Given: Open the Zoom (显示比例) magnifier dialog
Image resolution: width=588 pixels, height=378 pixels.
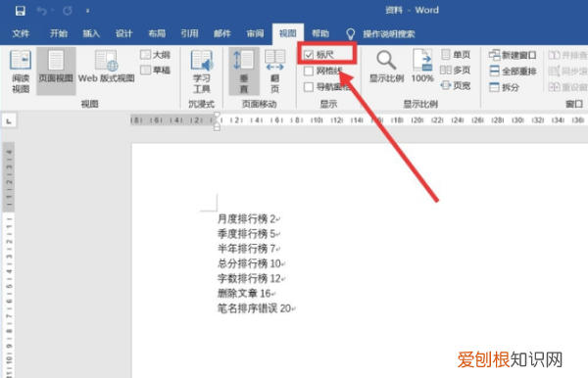Looking at the screenshot, I should [387, 67].
